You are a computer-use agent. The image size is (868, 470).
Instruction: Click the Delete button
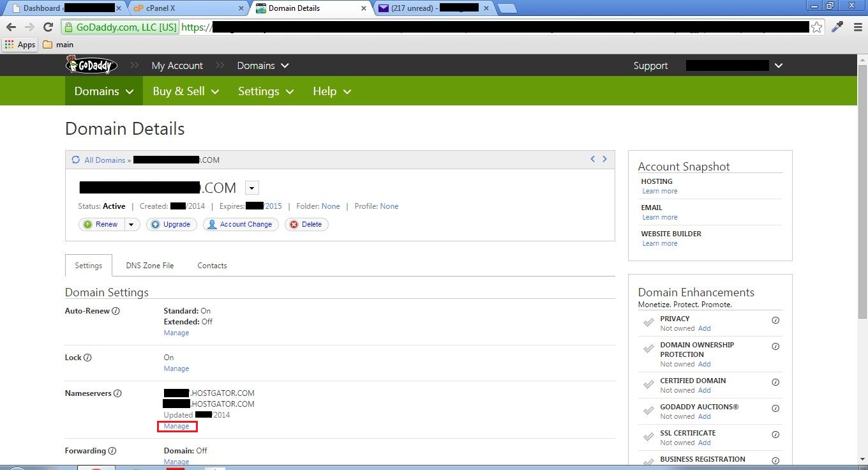tap(306, 224)
